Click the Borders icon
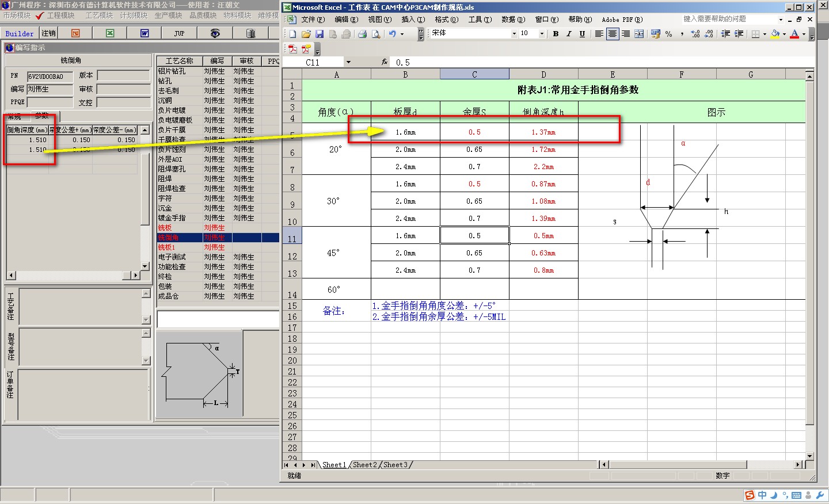This screenshot has height=504, width=829. pyautogui.click(x=755, y=34)
